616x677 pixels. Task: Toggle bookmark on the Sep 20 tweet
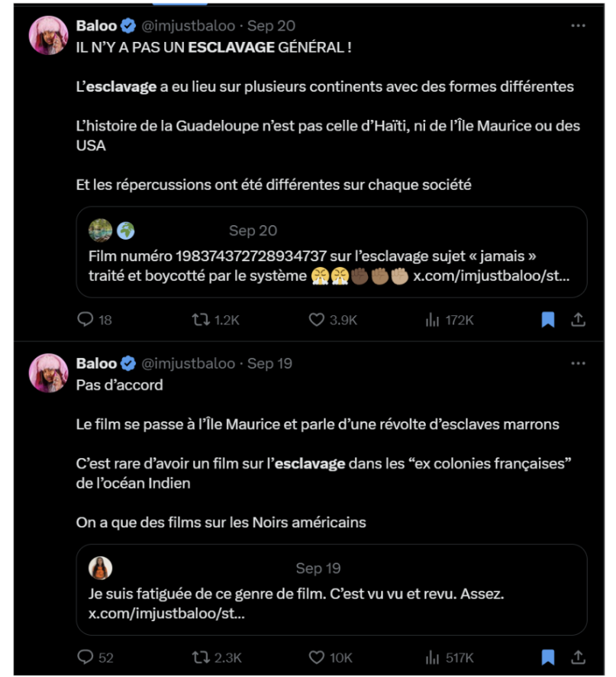pos(548,320)
